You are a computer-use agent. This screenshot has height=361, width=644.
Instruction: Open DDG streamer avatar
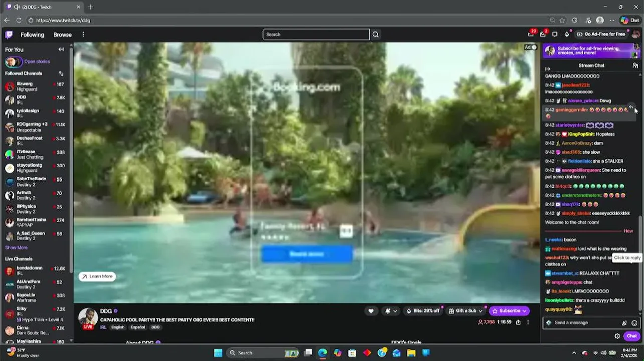click(88, 318)
